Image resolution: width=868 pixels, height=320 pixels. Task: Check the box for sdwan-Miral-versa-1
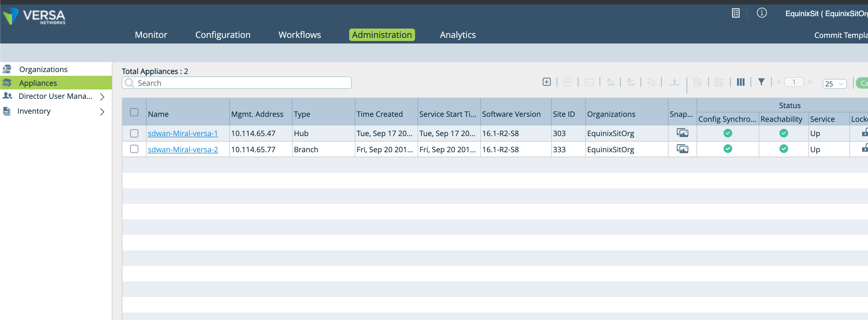(x=134, y=133)
